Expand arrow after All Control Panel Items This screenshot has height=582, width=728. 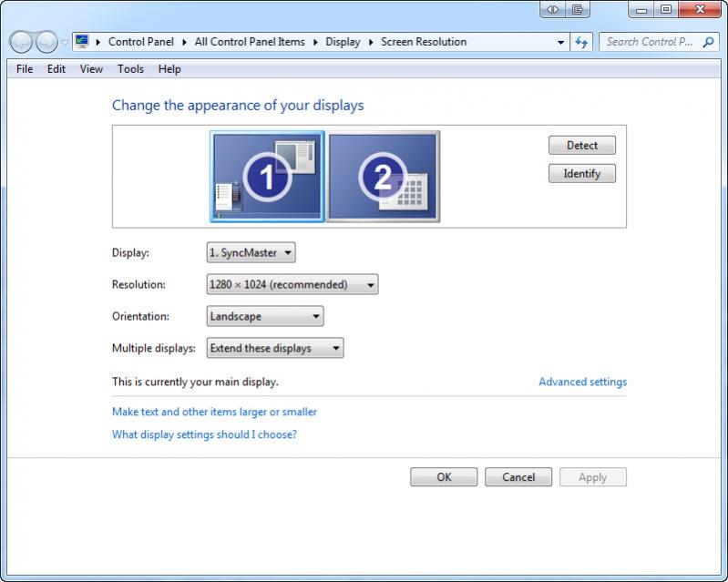click(315, 42)
